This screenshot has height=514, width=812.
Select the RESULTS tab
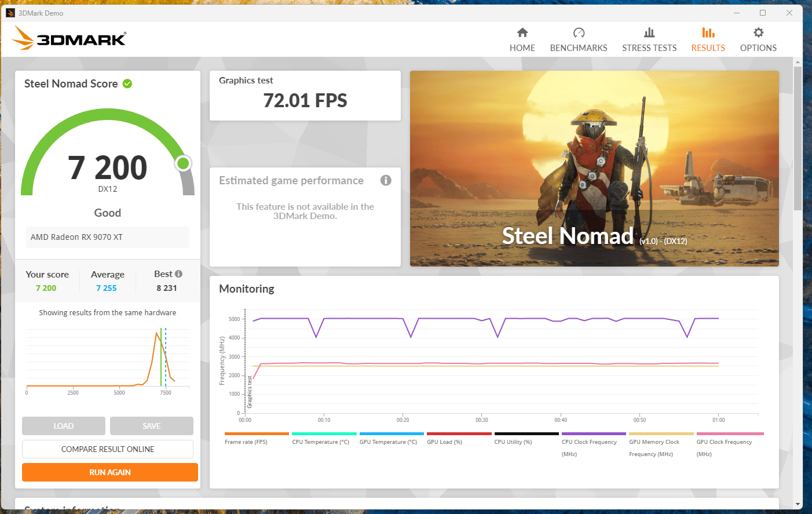[x=708, y=48]
